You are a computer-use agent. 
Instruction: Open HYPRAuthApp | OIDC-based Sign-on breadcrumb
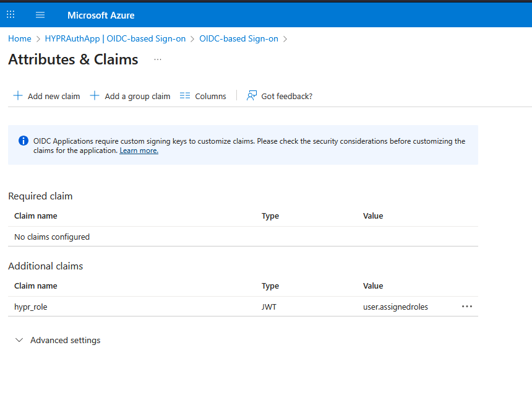click(x=115, y=39)
